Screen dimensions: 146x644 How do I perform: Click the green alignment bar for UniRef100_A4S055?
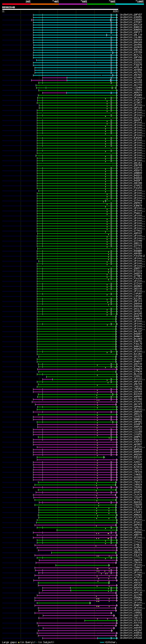pos(78,83)
